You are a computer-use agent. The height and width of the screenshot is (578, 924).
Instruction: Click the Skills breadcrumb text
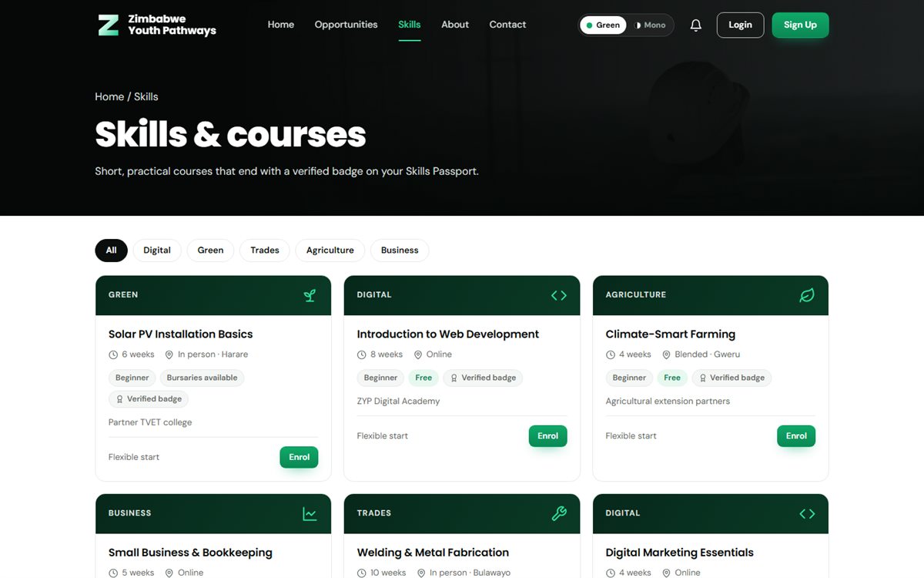pyautogui.click(x=146, y=97)
